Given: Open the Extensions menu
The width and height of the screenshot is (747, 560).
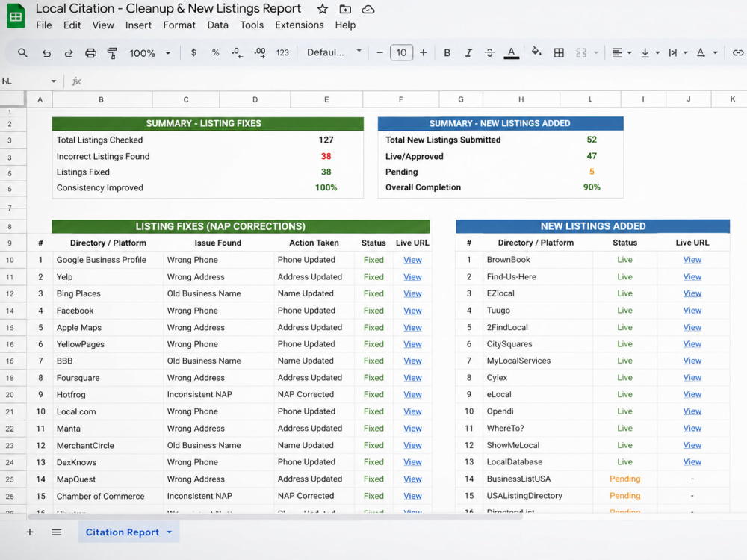Looking at the screenshot, I should [x=300, y=25].
